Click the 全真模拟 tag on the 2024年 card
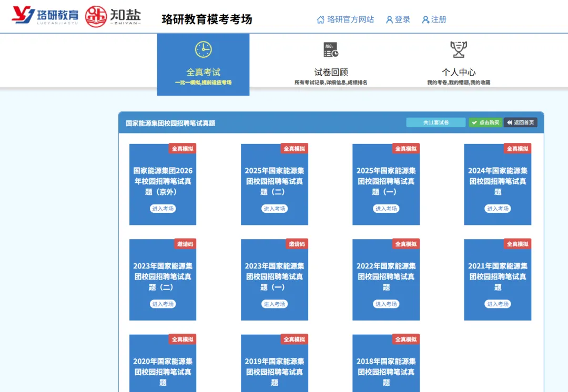The height and width of the screenshot is (392, 568). tap(518, 149)
